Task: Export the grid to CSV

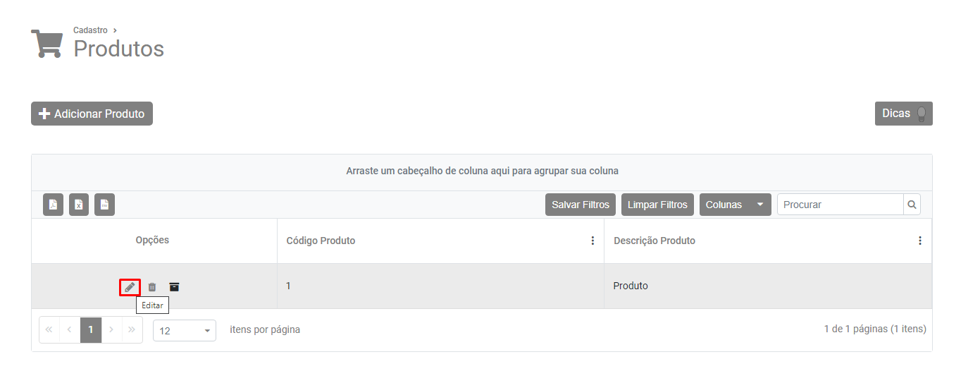Action: pos(104,205)
